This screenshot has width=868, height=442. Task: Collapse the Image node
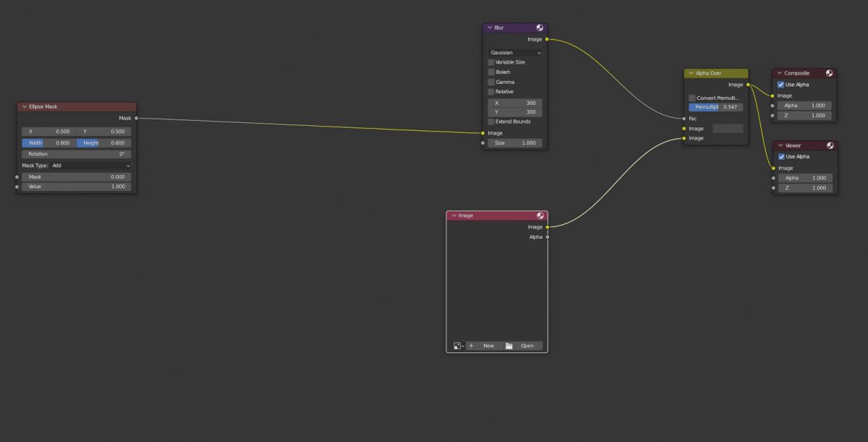(454, 216)
